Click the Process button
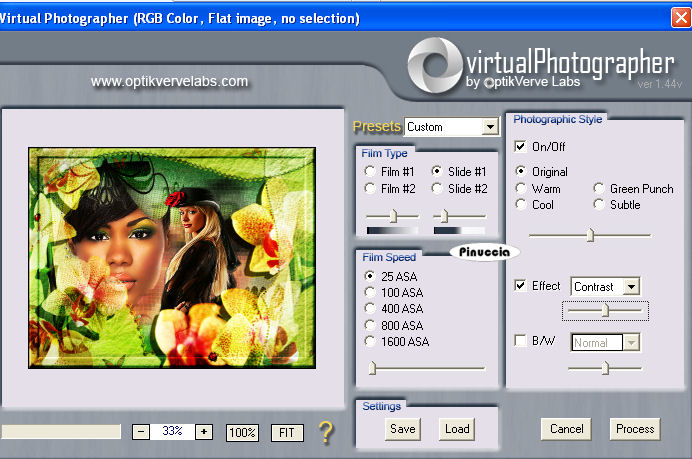 [635, 429]
